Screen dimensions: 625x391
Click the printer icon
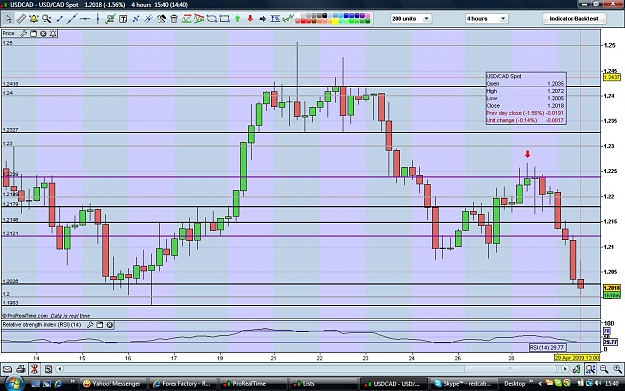pos(21,369)
